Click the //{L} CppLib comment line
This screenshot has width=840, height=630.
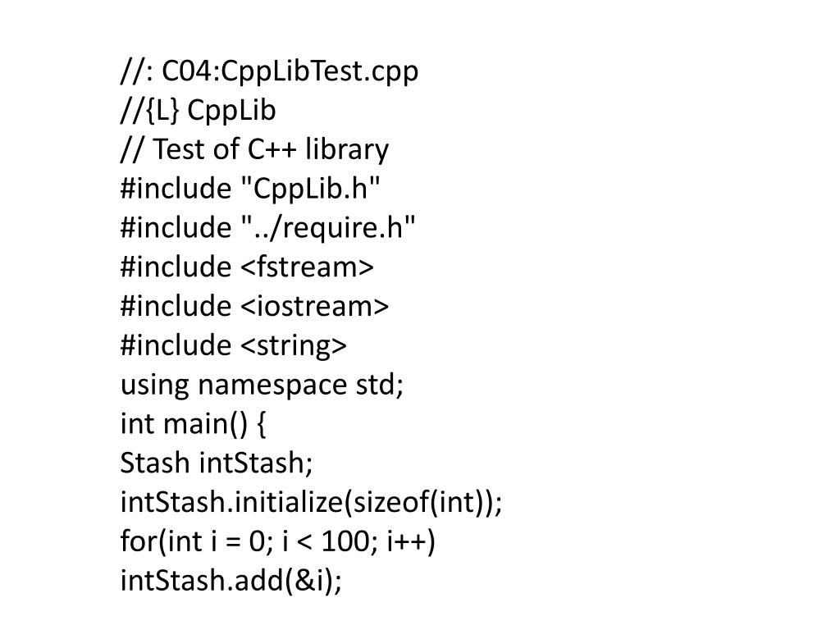[x=199, y=111]
